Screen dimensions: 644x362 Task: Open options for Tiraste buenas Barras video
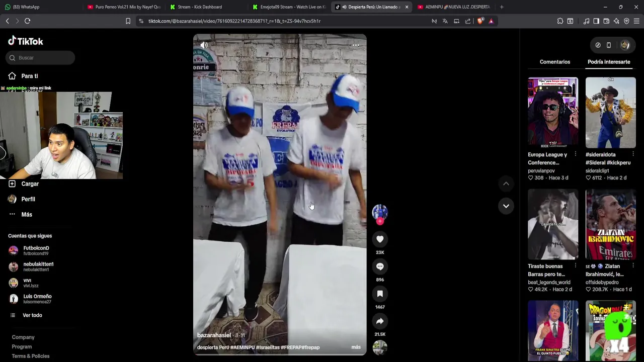(x=575, y=265)
